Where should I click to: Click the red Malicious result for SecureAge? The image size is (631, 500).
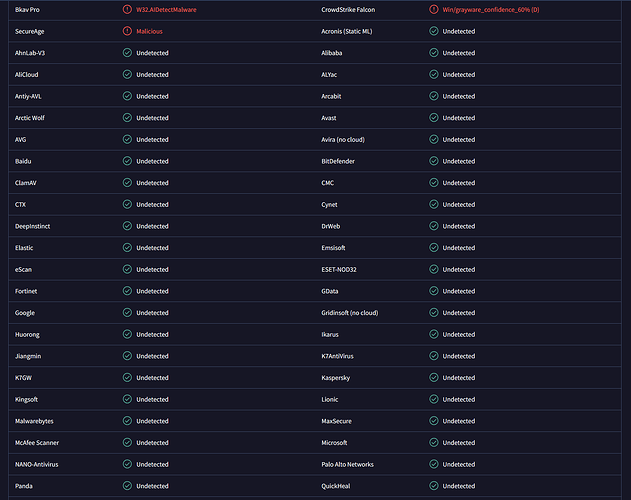149,31
